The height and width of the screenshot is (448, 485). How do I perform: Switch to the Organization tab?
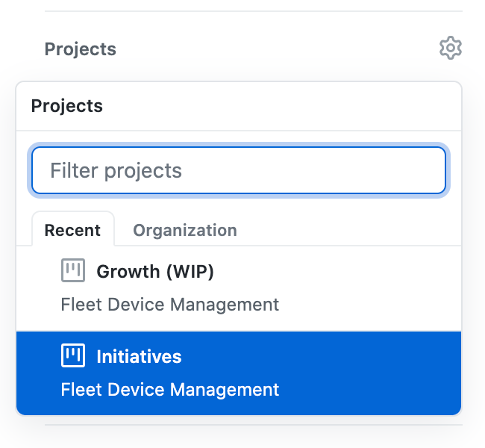(x=185, y=231)
